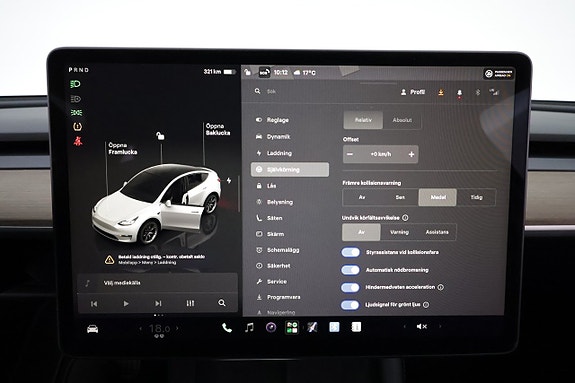Image resolution: width=575 pixels, height=383 pixels.
Task: Open the Säten settings menu
Action: pyautogui.click(x=269, y=218)
